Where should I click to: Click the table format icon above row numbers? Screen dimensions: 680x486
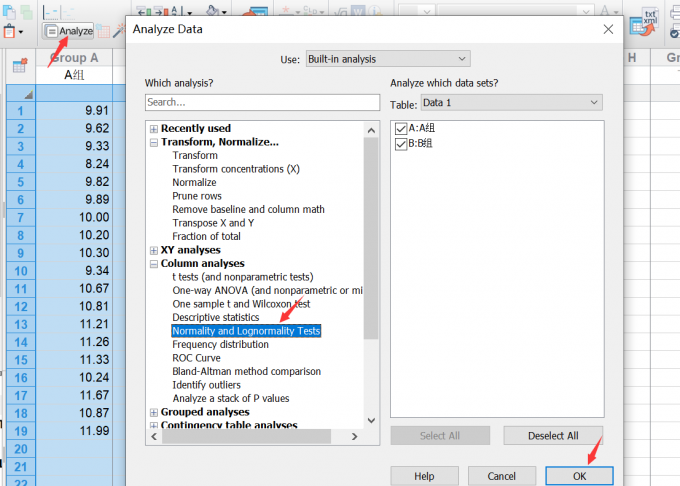click(x=20, y=65)
